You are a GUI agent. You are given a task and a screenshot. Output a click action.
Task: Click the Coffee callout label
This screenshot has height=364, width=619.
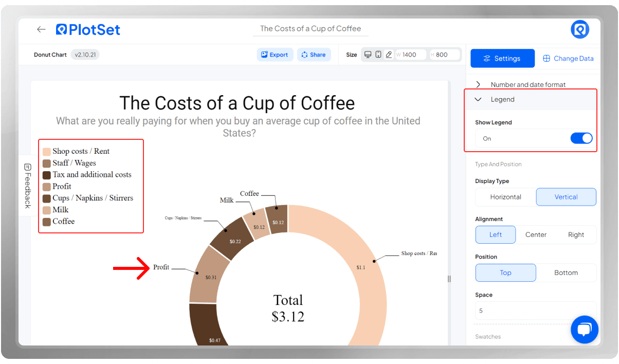point(249,194)
